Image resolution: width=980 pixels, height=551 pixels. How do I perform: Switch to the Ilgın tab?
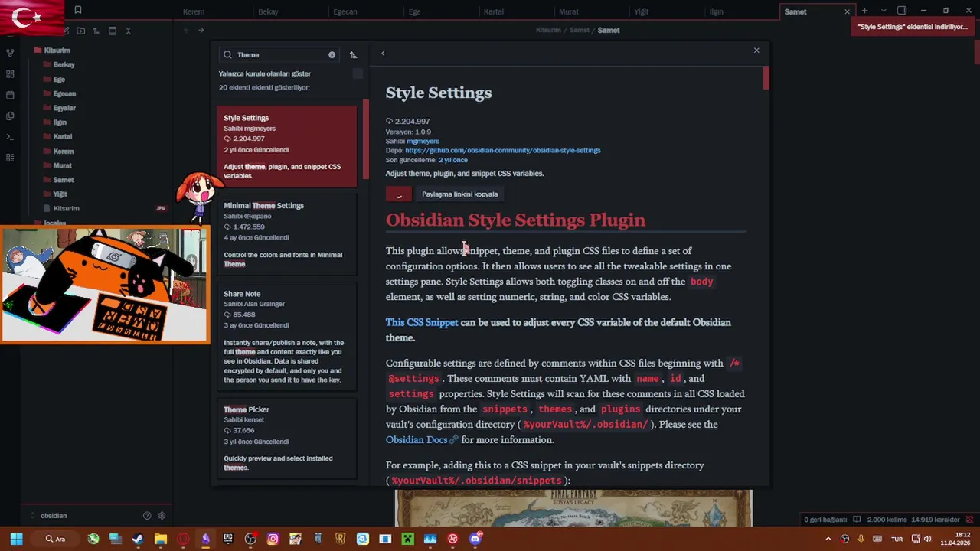(x=716, y=11)
